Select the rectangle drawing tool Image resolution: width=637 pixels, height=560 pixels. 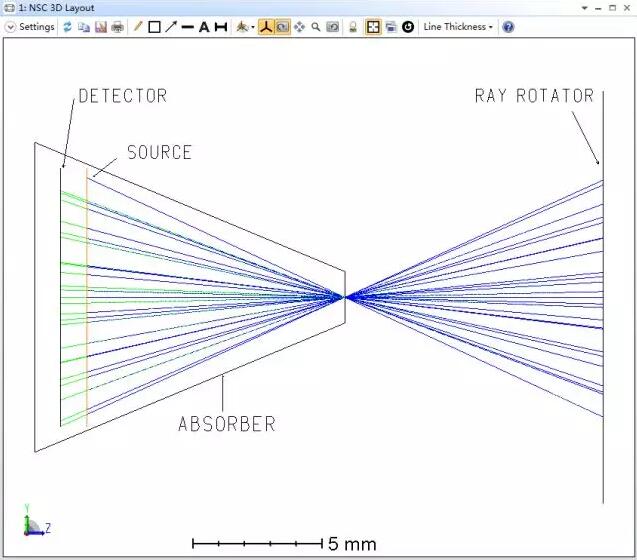pos(154,27)
